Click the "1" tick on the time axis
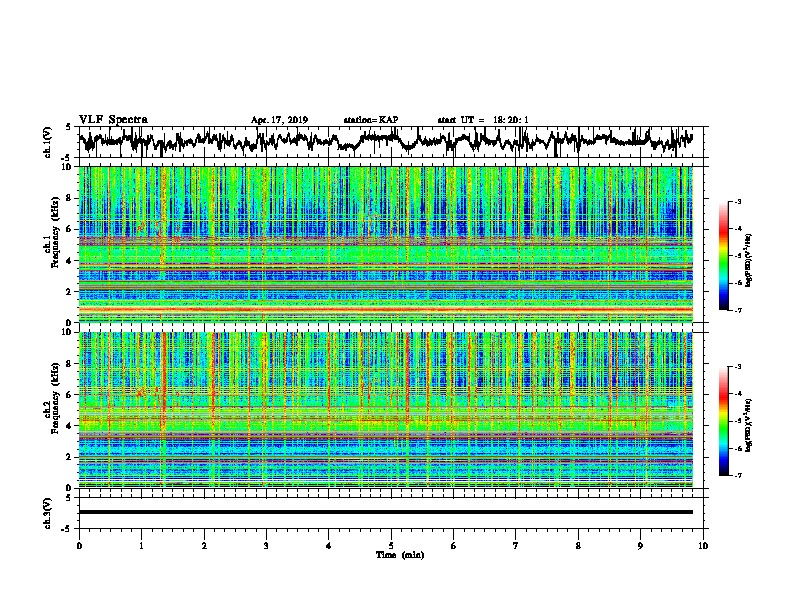 coord(141,546)
